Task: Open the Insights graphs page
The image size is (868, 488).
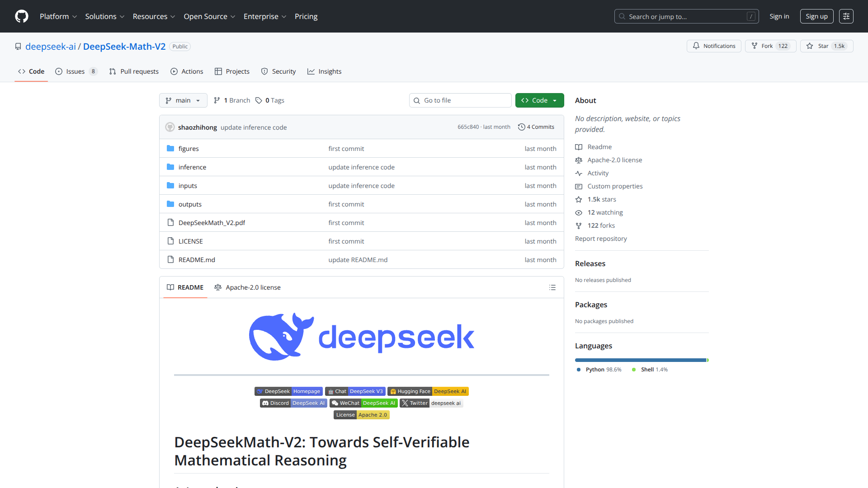Action: 324,71
